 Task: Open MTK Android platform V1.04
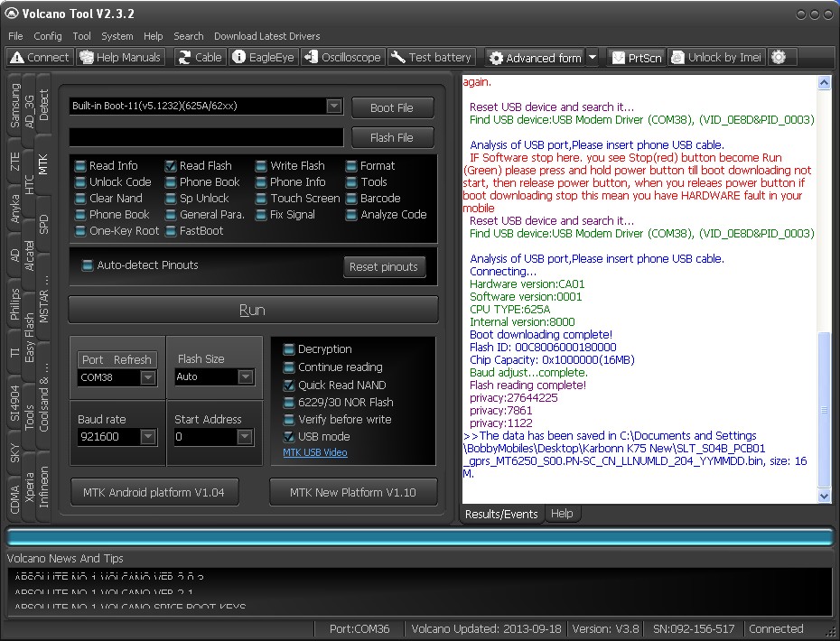click(154, 492)
